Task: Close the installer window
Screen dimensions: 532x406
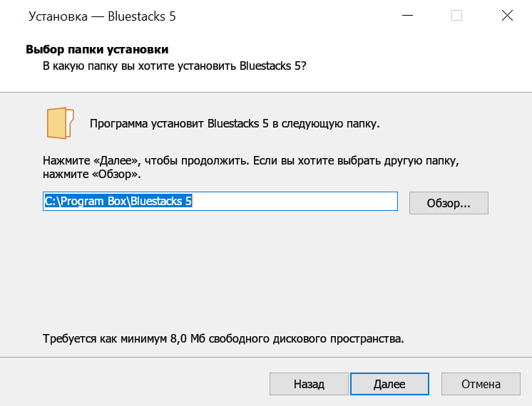Action: click(507, 16)
